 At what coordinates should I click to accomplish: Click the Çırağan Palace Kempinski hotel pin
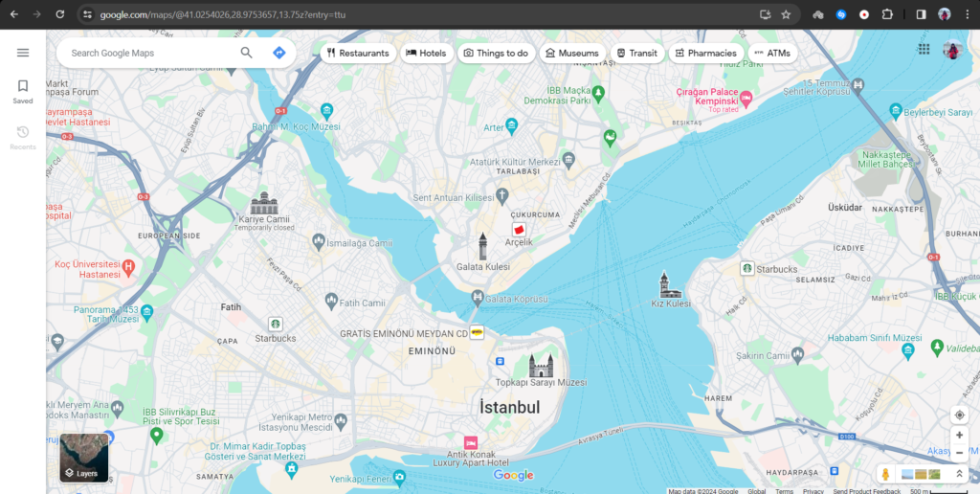746,99
